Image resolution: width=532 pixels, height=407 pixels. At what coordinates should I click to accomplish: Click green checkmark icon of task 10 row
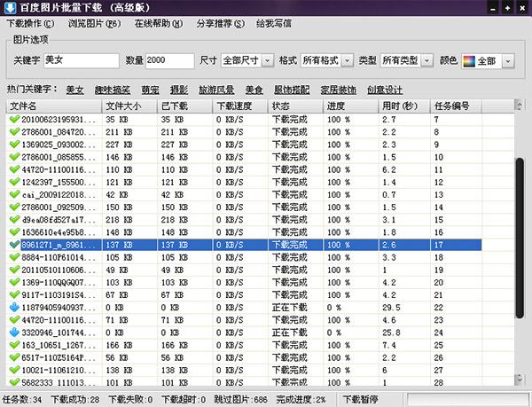click(14, 157)
